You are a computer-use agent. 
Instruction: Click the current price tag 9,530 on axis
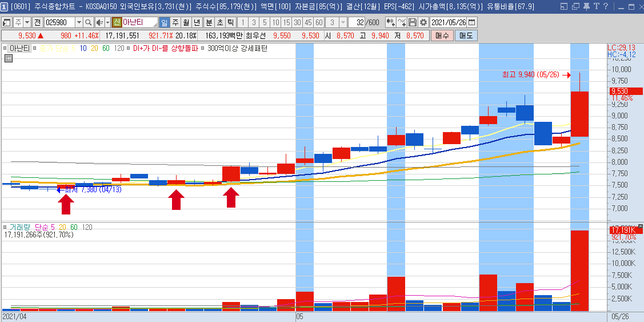(x=626, y=92)
